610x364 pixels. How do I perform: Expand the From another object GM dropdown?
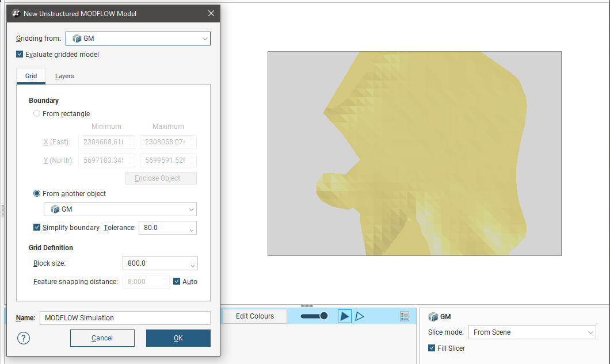pos(120,209)
